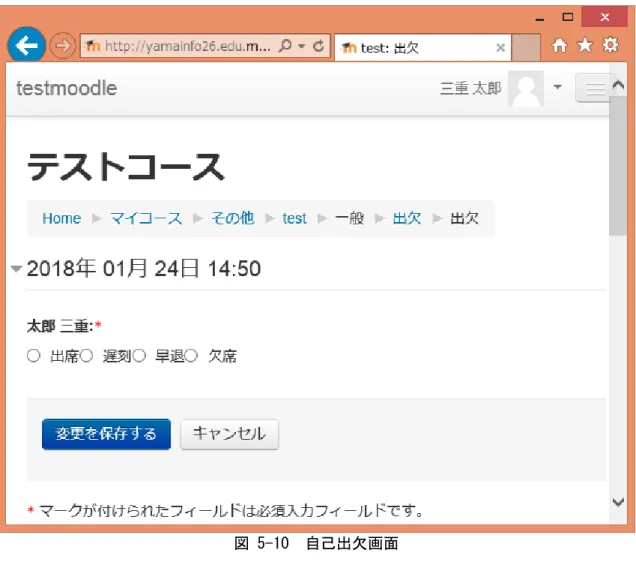636x574 pixels.
Task: Click the テストコース heading text
Action: (126, 167)
